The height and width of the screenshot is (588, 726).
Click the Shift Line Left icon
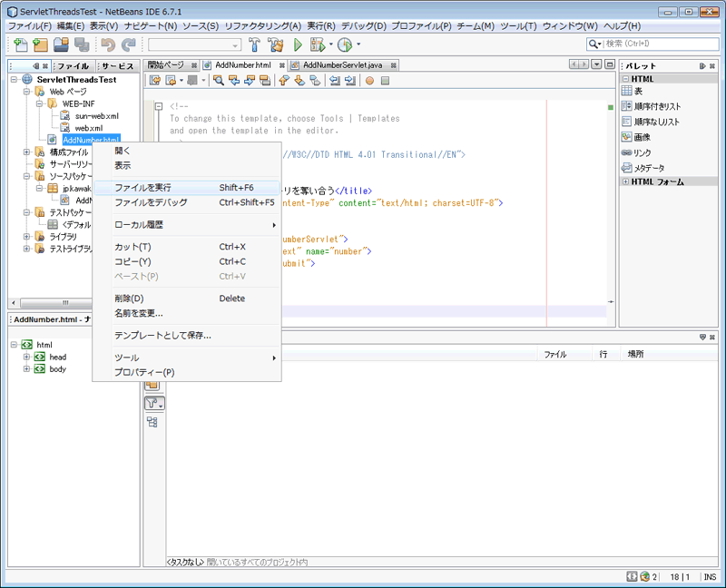(x=334, y=81)
